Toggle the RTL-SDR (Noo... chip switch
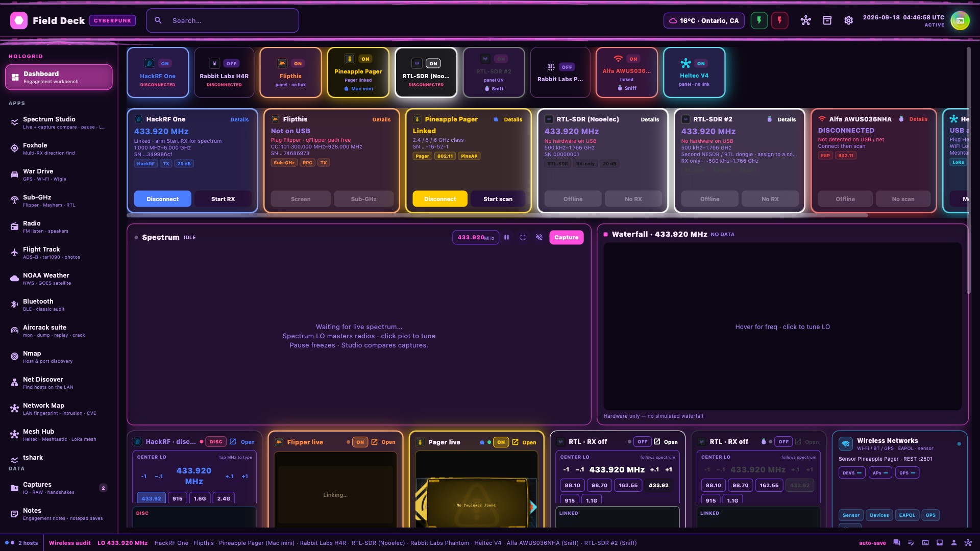The image size is (980, 551). [433, 64]
